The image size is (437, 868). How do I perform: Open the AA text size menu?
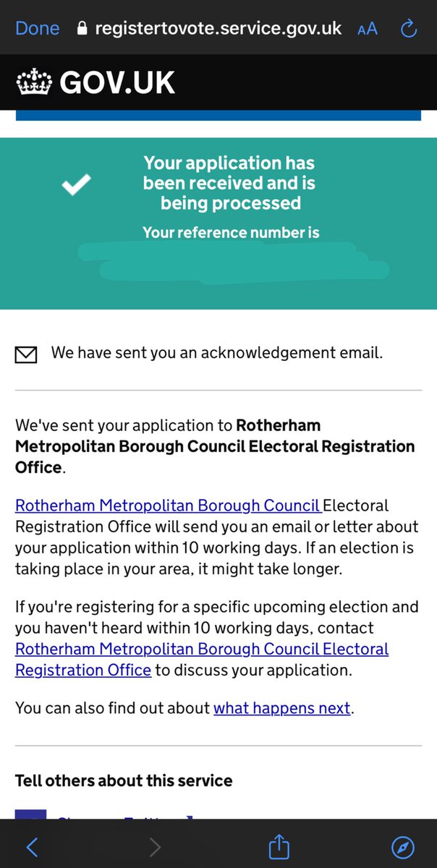368,29
